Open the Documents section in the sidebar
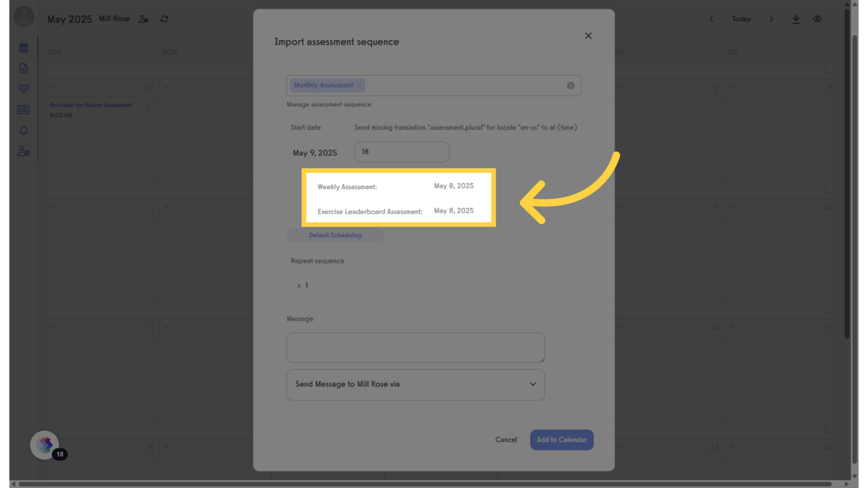This screenshot has width=868, height=488. pyautogui.click(x=24, y=68)
